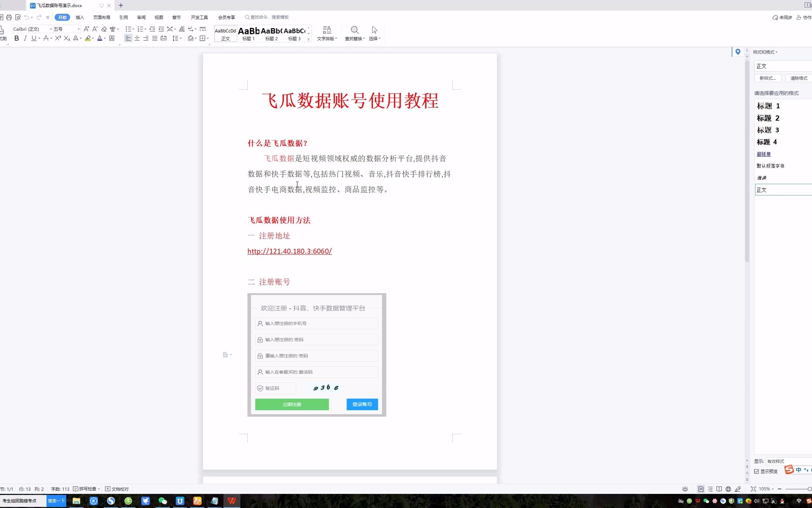Expand the numbered list dropdown arrow
The width and height of the screenshot is (812, 508).
145,29
